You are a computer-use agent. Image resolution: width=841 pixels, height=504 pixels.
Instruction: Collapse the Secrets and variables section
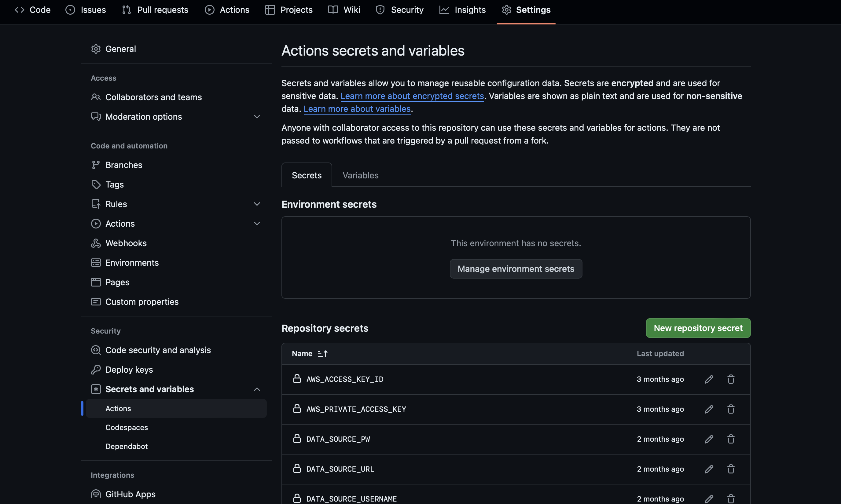257,389
